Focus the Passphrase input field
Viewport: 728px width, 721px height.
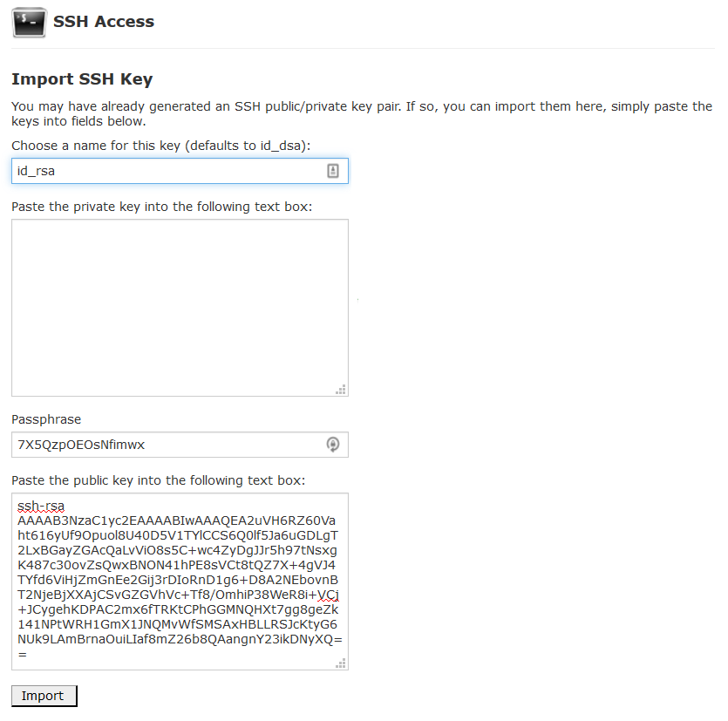(180, 445)
